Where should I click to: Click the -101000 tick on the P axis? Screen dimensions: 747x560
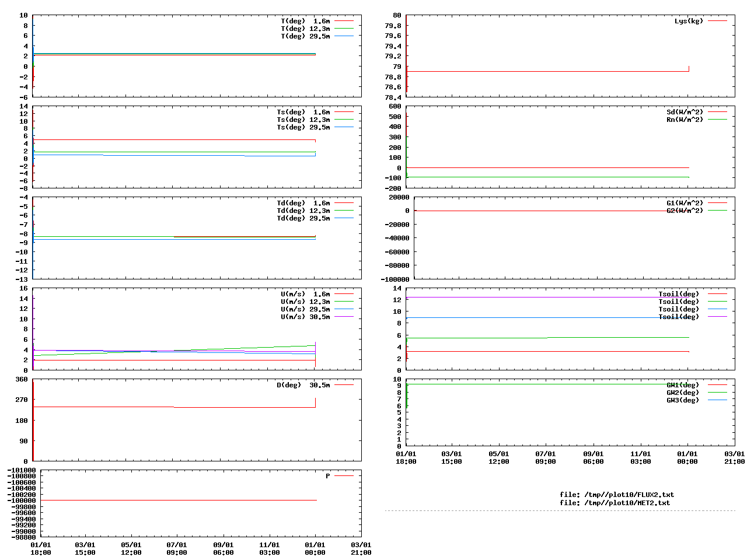pyautogui.click(x=22, y=470)
